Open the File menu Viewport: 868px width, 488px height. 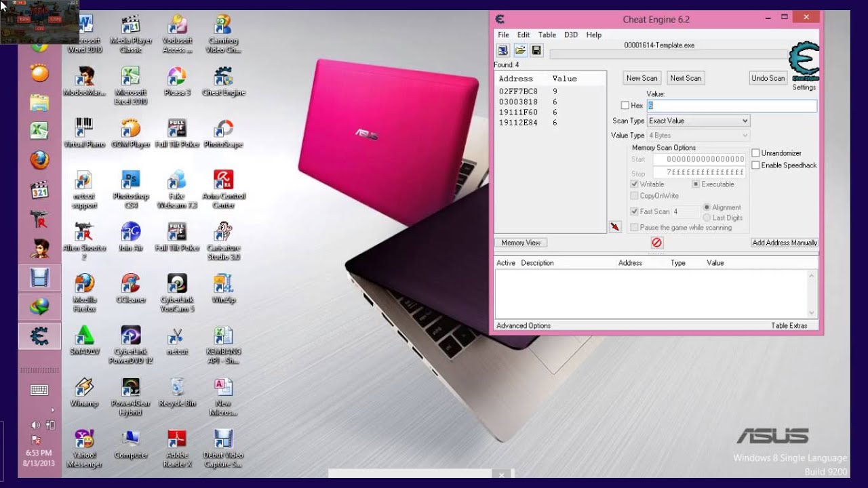[503, 35]
